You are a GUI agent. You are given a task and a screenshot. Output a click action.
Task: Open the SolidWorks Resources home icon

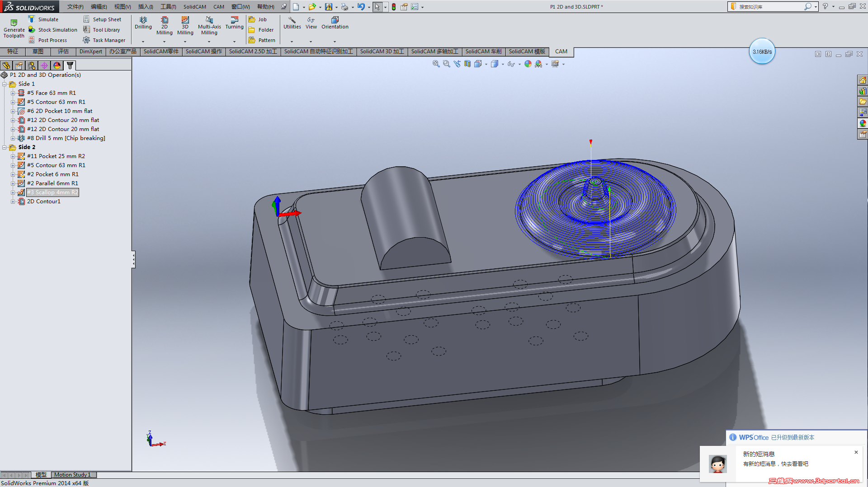[x=863, y=80]
